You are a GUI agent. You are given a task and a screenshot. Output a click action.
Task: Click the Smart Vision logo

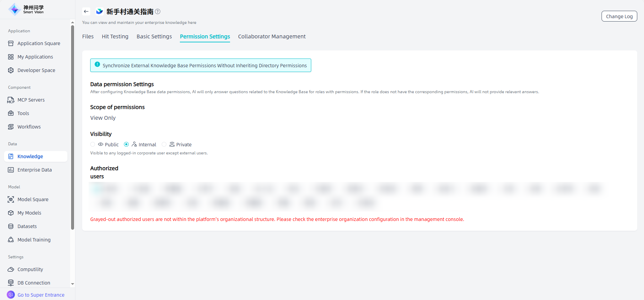point(26,9)
